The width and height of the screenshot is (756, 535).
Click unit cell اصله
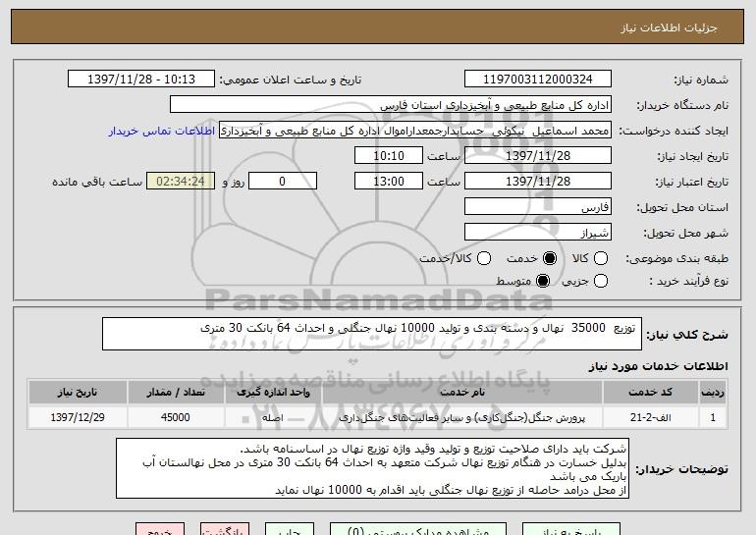(x=273, y=417)
